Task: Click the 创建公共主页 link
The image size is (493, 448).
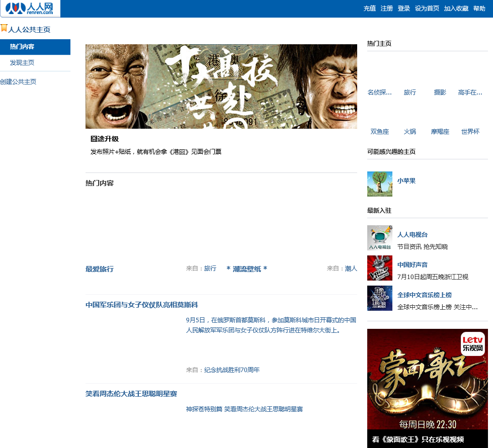Action: [18, 81]
